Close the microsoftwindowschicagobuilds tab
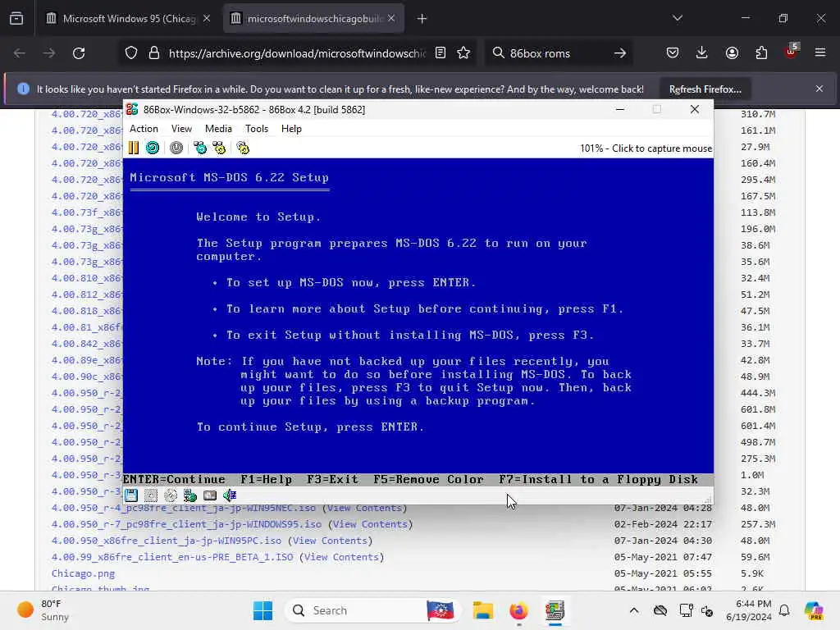Screen dimensions: 840x630 pyautogui.click(x=391, y=19)
